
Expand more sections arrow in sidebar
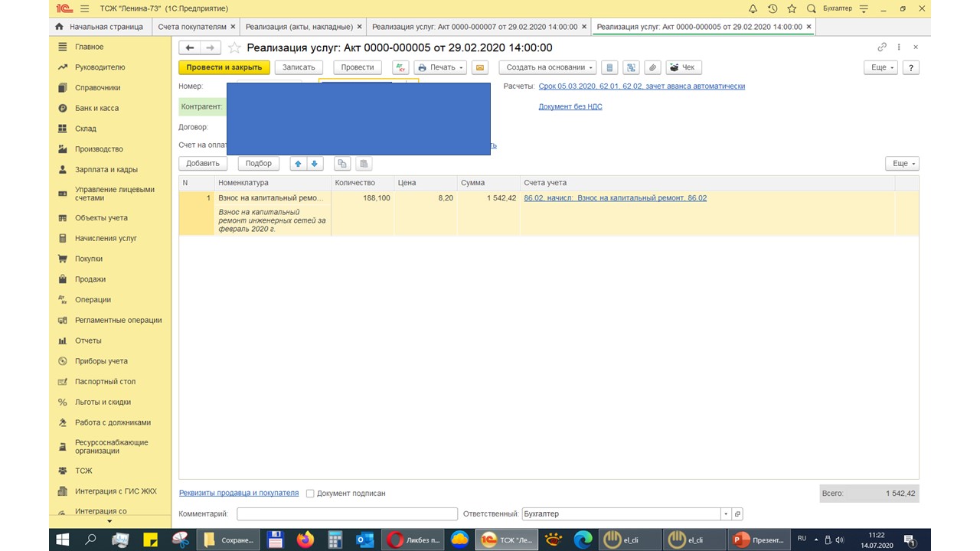click(x=109, y=522)
